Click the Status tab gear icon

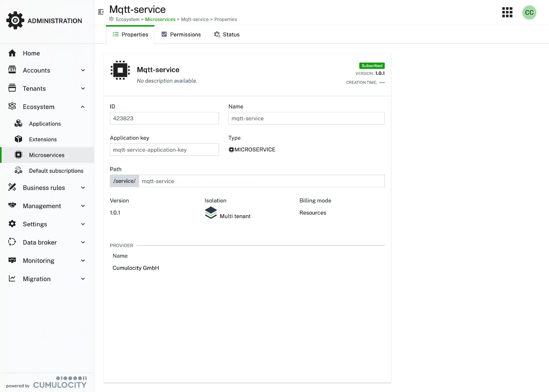(217, 35)
